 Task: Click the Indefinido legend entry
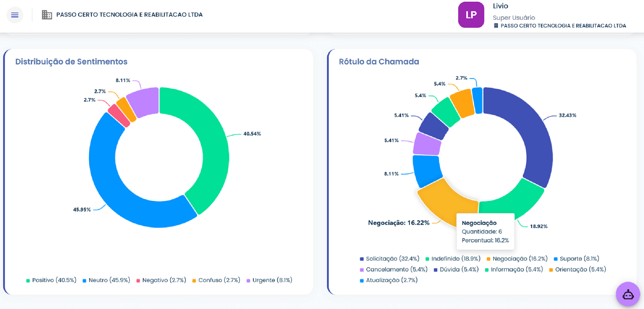(x=453, y=259)
